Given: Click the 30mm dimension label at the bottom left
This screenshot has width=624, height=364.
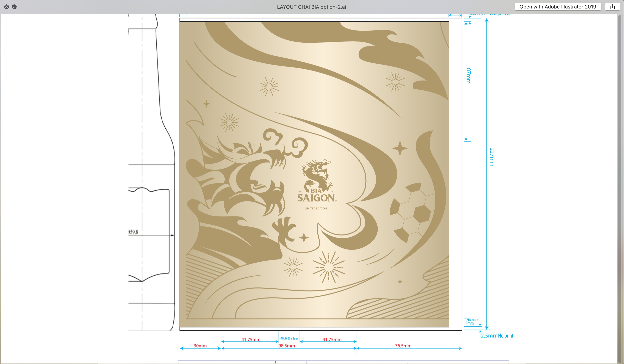Looking at the screenshot, I should pyautogui.click(x=200, y=346).
